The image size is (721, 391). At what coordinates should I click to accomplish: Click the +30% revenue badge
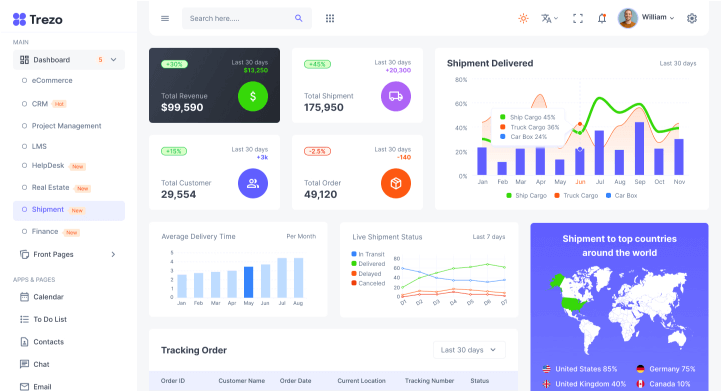pyautogui.click(x=174, y=64)
